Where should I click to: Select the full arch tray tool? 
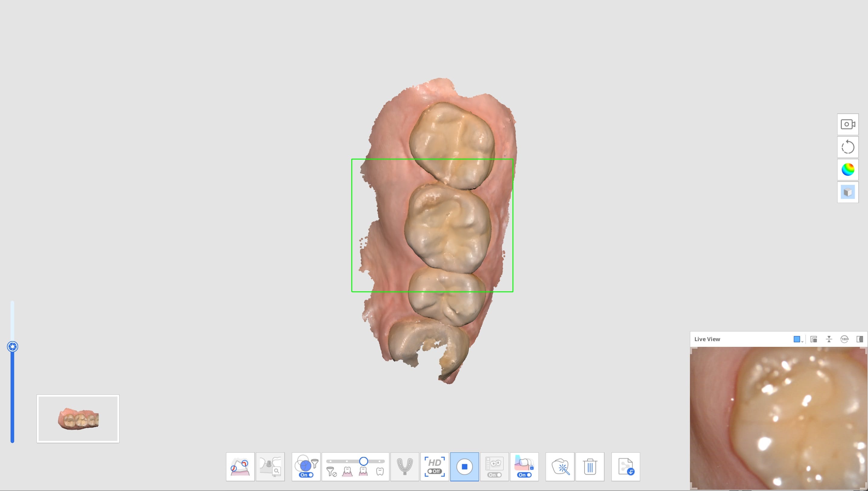[x=404, y=467]
